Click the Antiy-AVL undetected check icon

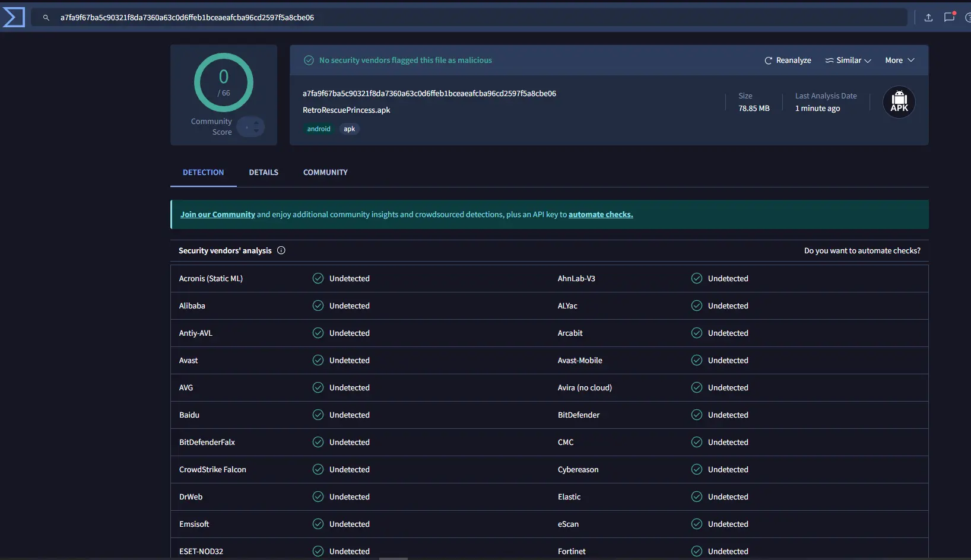pos(318,333)
